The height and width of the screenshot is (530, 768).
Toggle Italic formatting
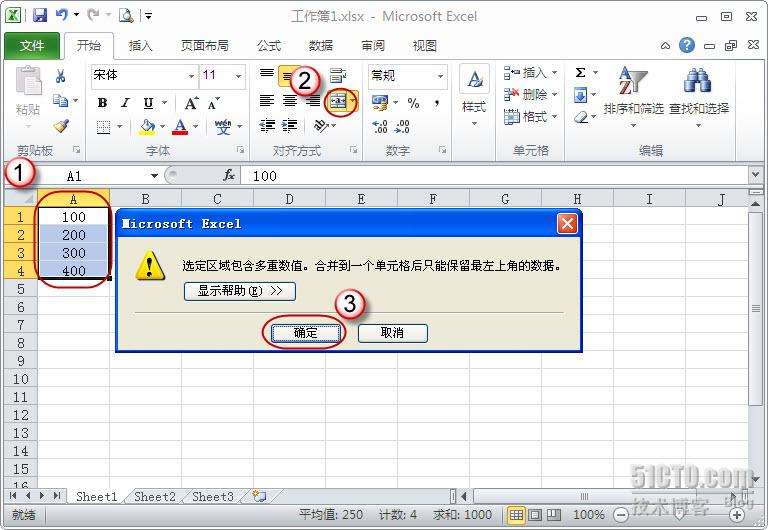tap(125, 103)
